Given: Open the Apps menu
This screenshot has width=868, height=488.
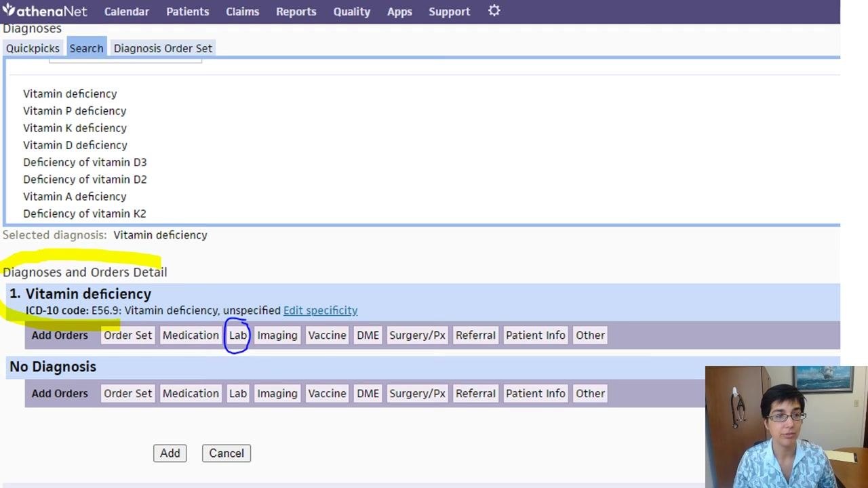Looking at the screenshot, I should coord(399,12).
